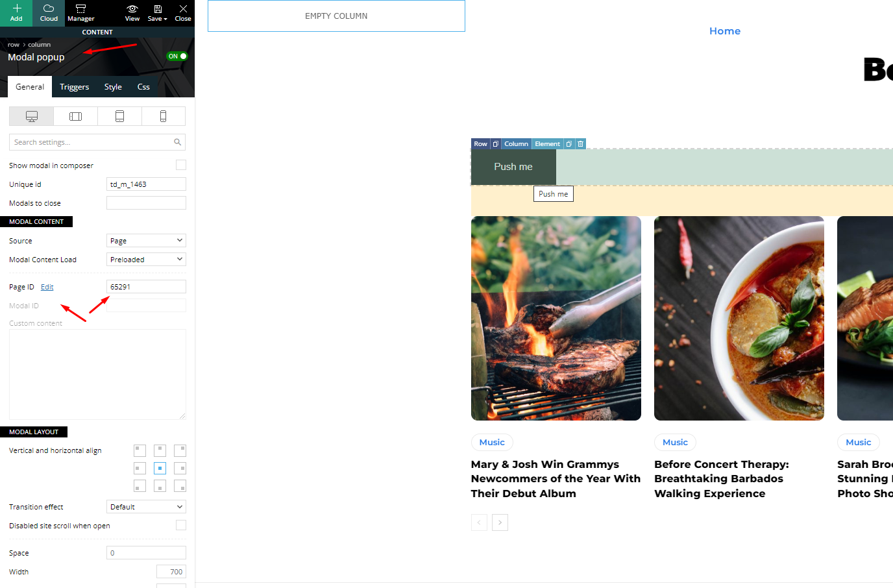Screen dimensions: 893x588
Task: Open the Source dropdown
Action: coord(146,241)
